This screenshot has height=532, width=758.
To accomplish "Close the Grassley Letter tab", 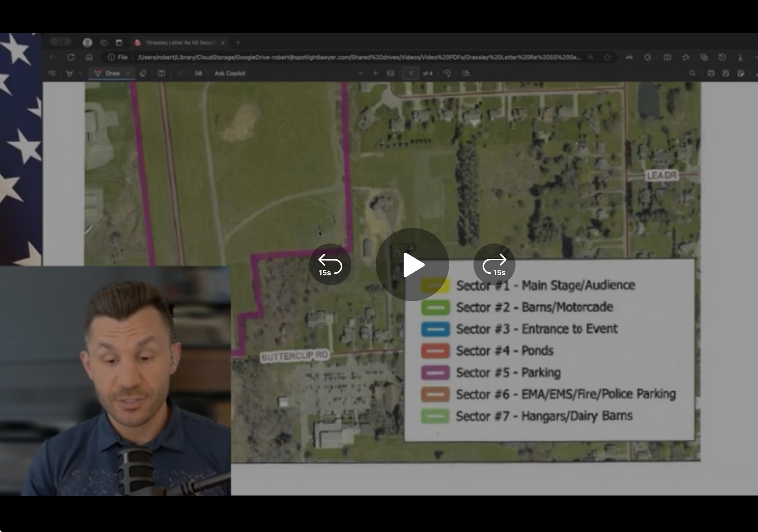I will tap(223, 43).
